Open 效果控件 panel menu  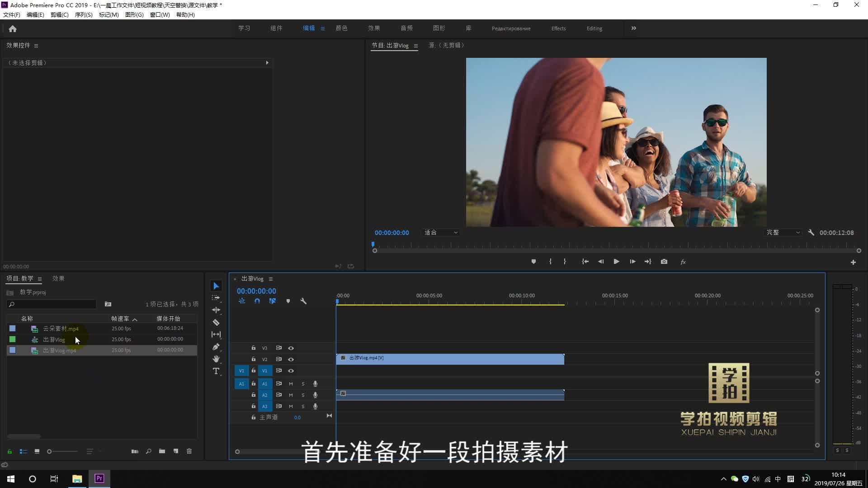36,46
